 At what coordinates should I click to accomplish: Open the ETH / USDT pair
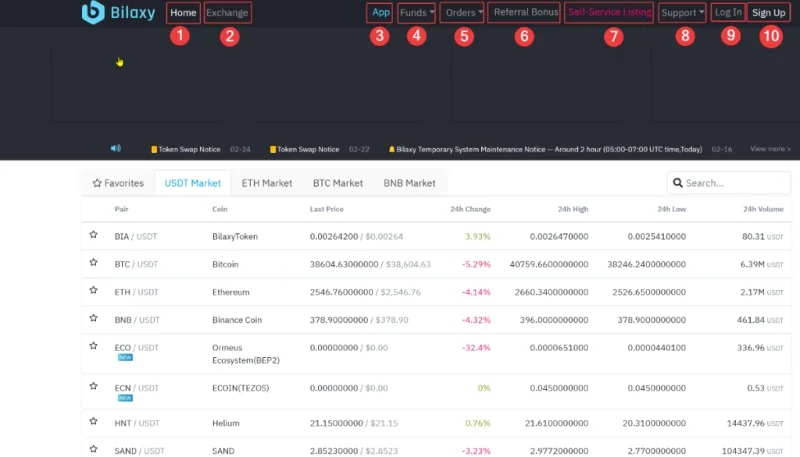[x=136, y=292]
